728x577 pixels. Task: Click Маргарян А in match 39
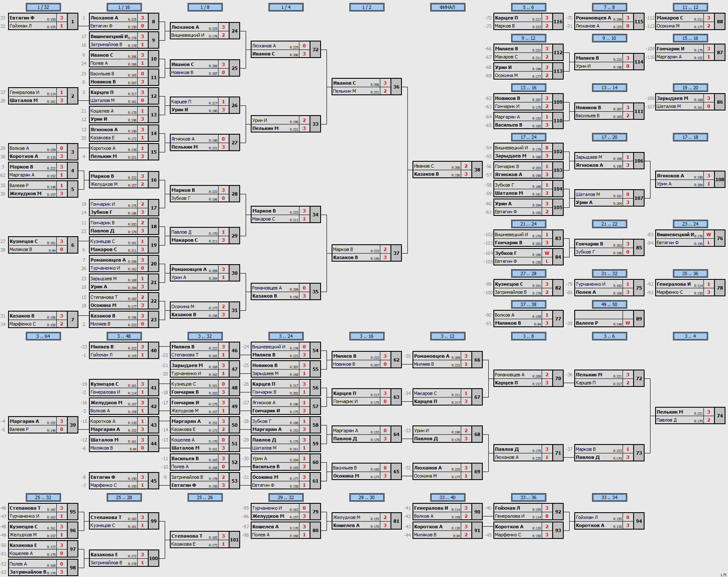click(x=24, y=421)
